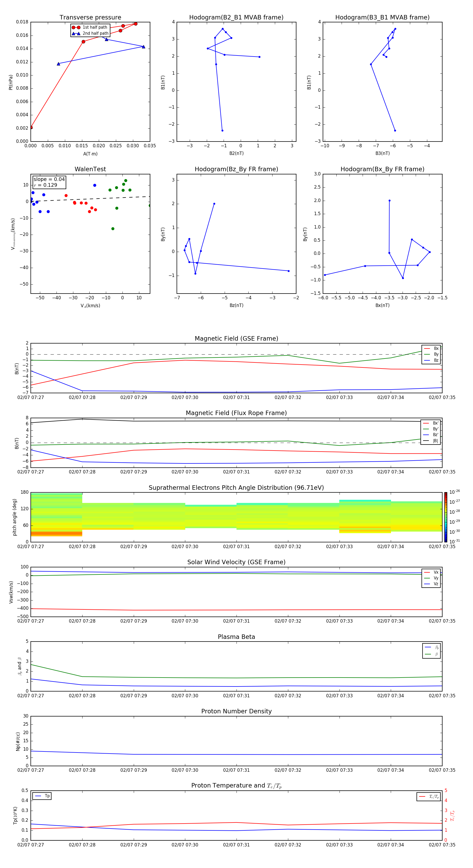Click 02/07 07:35 tick under Proton Number Density
Viewport: 473px width, 868px height.
coord(442,770)
